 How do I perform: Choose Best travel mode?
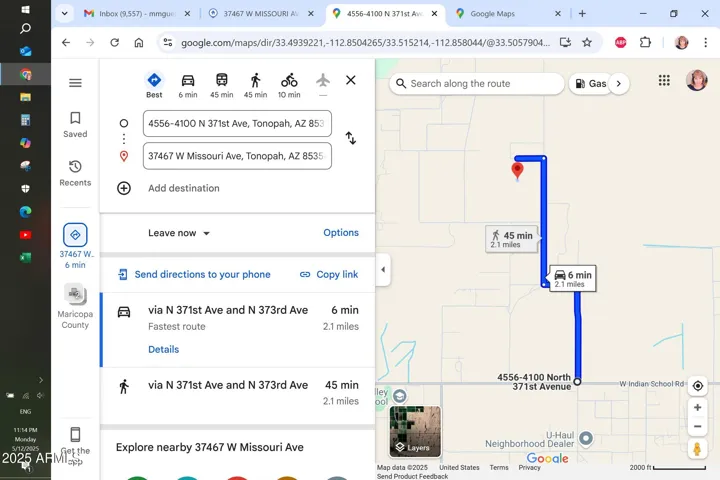tap(154, 85)
